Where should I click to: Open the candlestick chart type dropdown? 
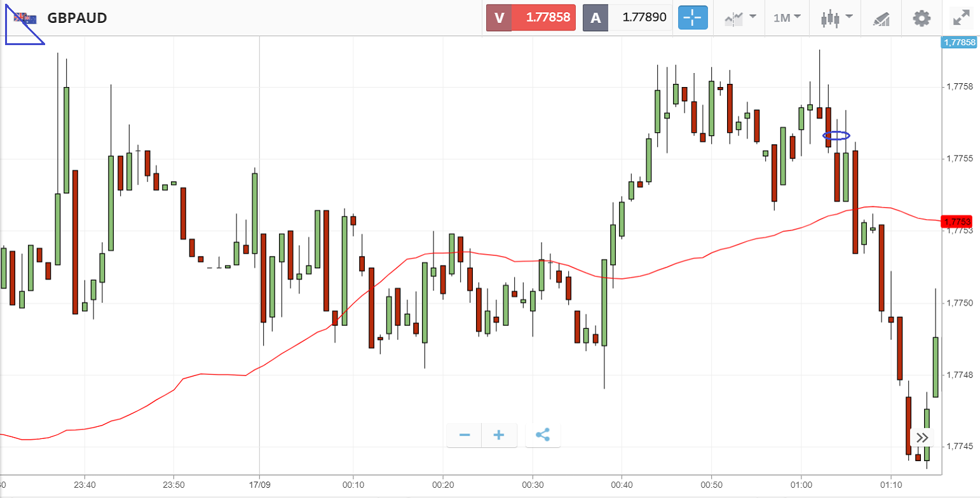coord(836,18)
